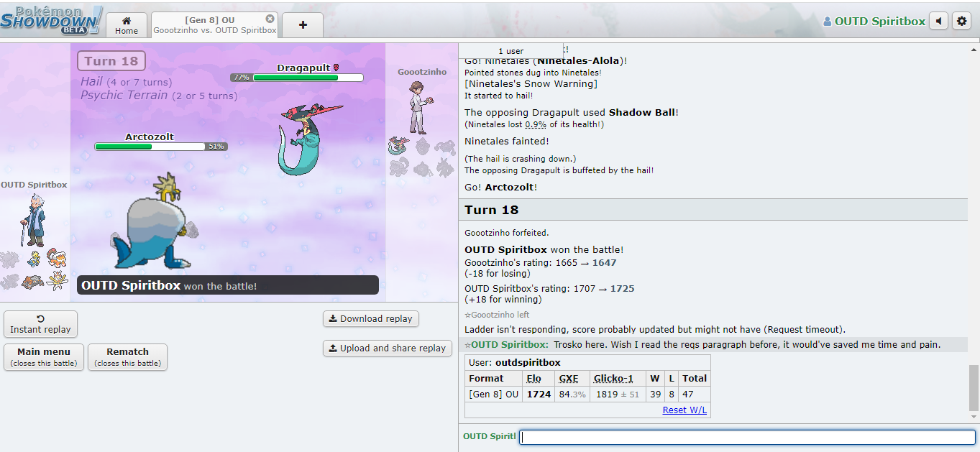Image resolution: width=980 pixels, height=452 pixels.
Task: Click the Turn 18 badge on battlefield
Action: [111, 61]
